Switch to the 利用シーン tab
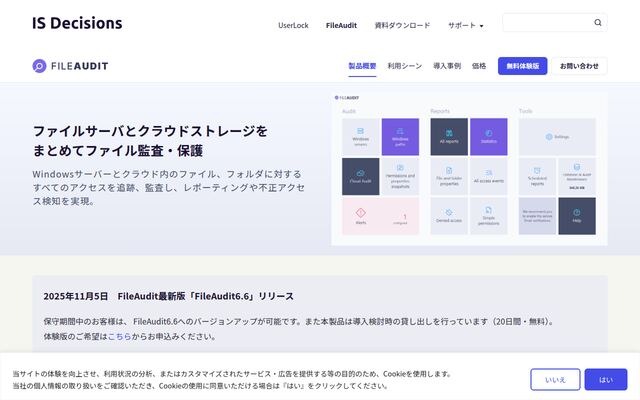This screenshot has height=400, width=640. pyautogui.click(x=404, y=66)
